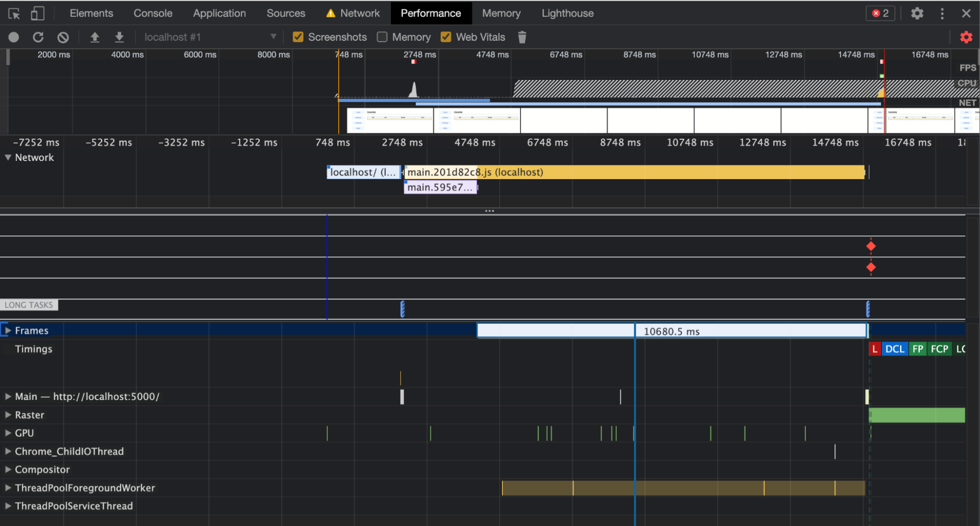Open the Lighthouse tab
980x526 pixels.
click(567, 13)
